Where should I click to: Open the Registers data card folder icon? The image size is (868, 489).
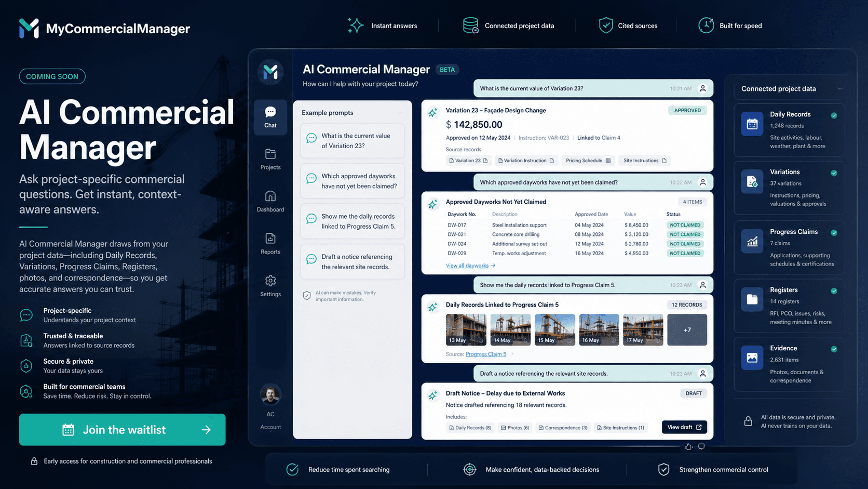(x=752, y=299)
